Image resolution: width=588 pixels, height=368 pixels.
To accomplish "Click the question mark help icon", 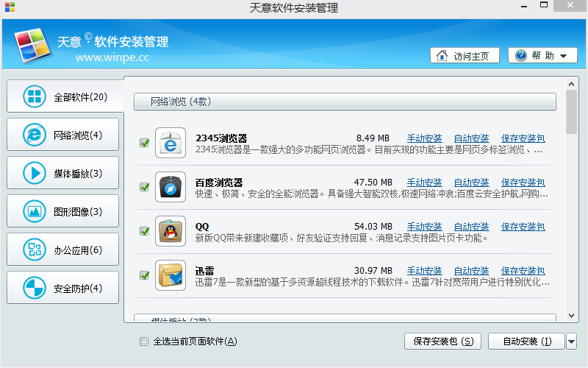I will click(x=521, y=56).
